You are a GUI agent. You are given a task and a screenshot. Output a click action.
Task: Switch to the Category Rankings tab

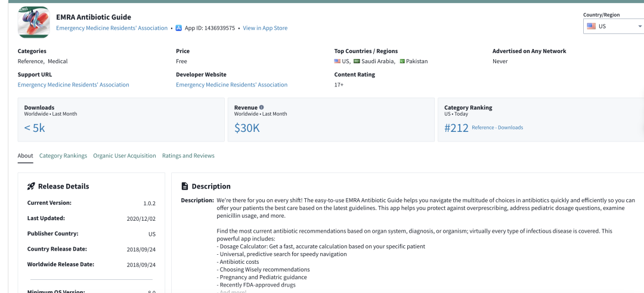pyautogui.click(x=63, y=156)
